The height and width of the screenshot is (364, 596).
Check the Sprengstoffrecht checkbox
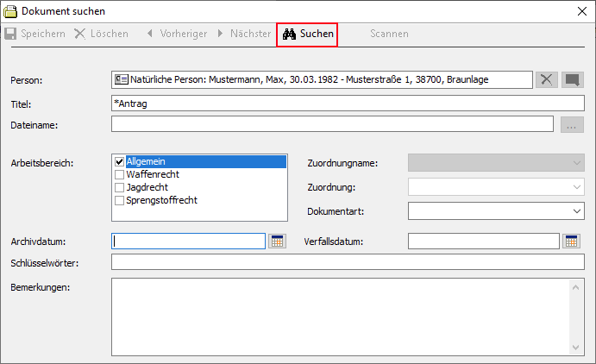point(120,200)
